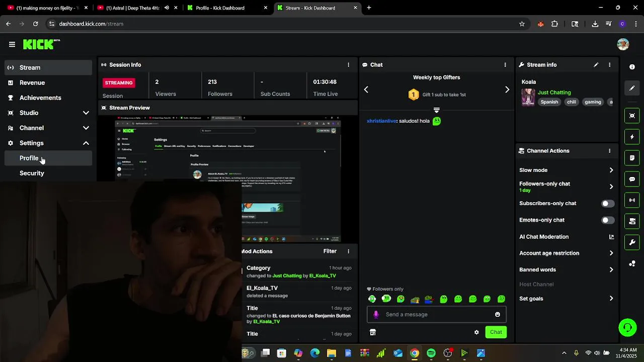644x362 pixels.
Task: Click the collapse icon under the Weekly top Gifters
Action: point(437,110)
